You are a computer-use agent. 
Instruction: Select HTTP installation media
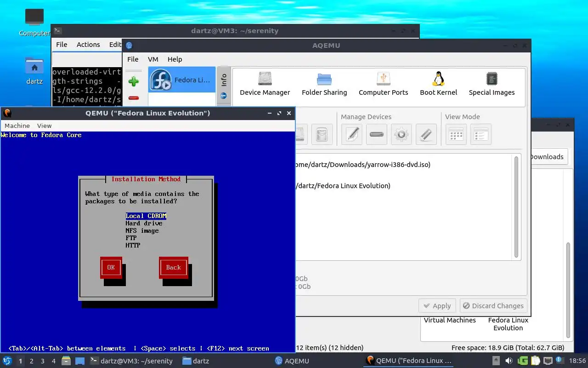133,245
